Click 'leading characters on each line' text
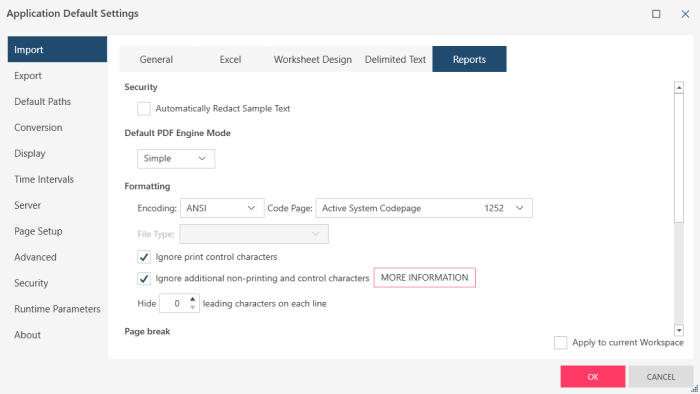The image size is (700, 394). pos(264,303)
